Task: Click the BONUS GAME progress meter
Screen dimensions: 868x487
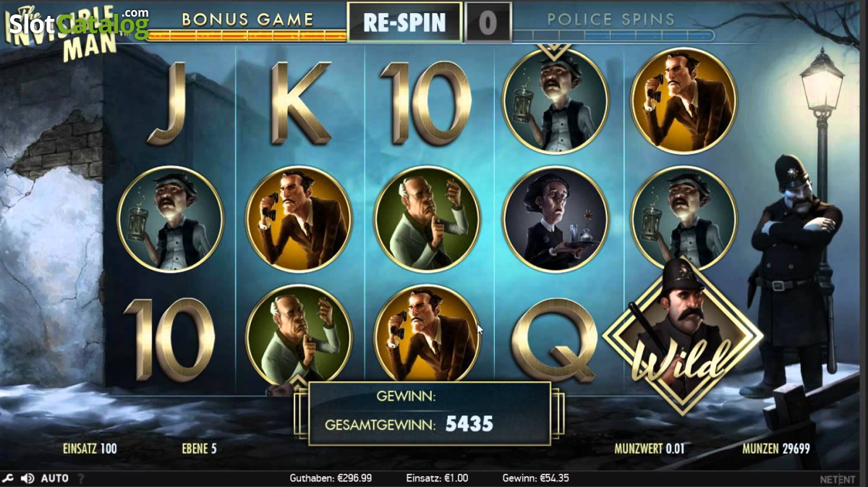Action: 247,34
